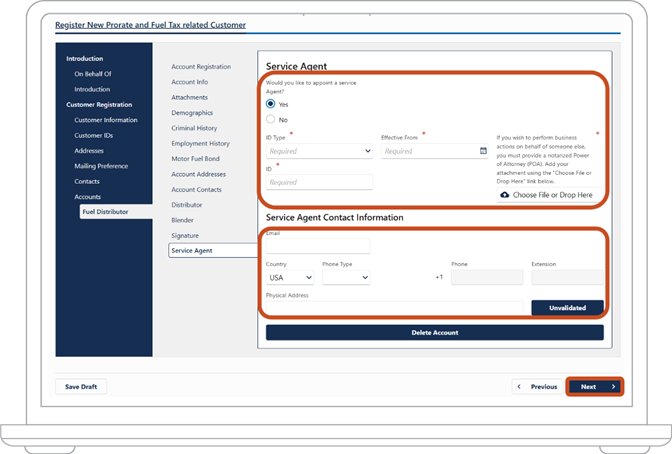This screenshot has height=454, width=672.
Task: Select Yes to appoint a service agent
Action: pyautogui.click(x=270, y=104)
